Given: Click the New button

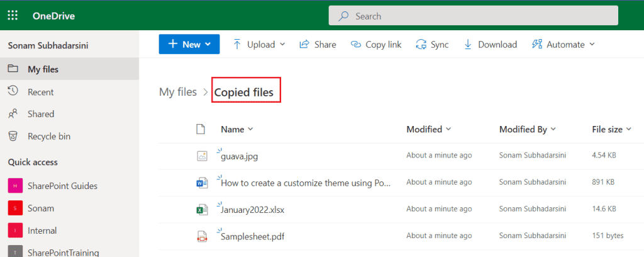Looking at the screenshot, I should [189, 45].
